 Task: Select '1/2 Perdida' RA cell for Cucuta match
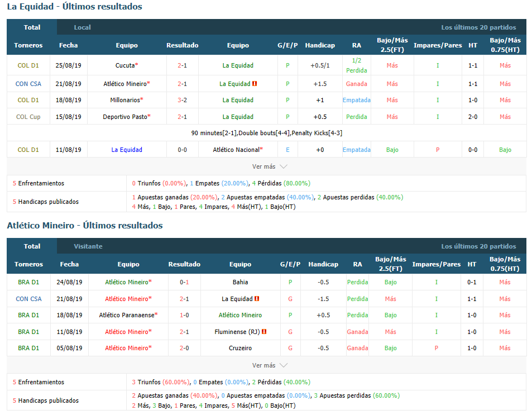pos(357,65)
